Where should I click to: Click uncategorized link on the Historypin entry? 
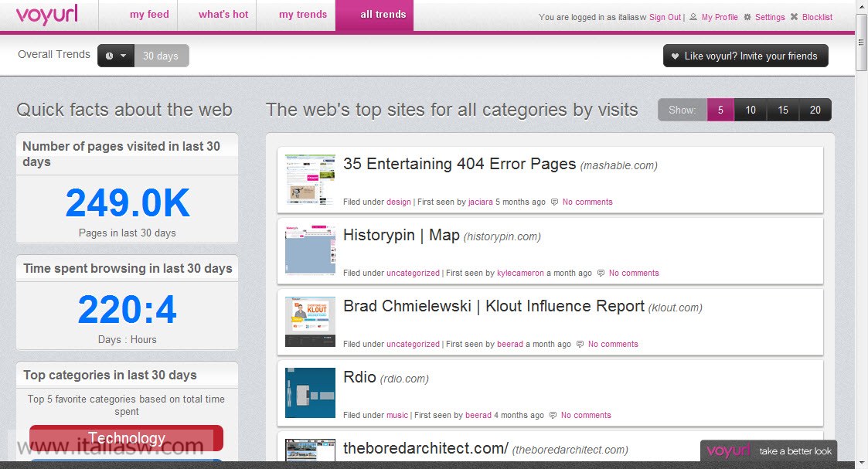pyautogui.click(x=413, y=273)
